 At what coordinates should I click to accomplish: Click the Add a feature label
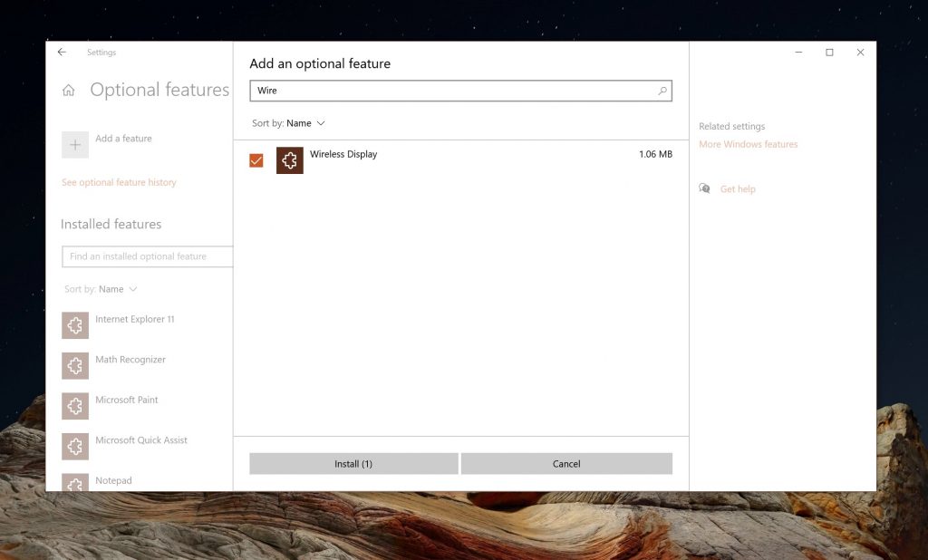point(123,138)
